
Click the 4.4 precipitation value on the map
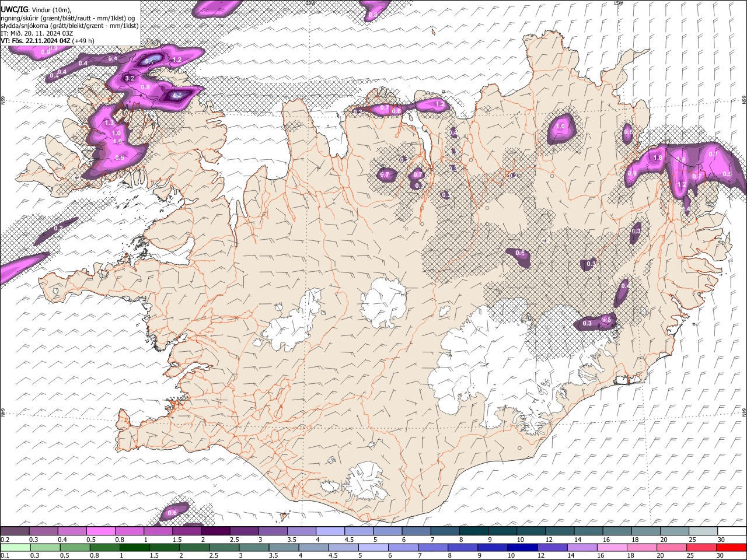click(177, 96)
